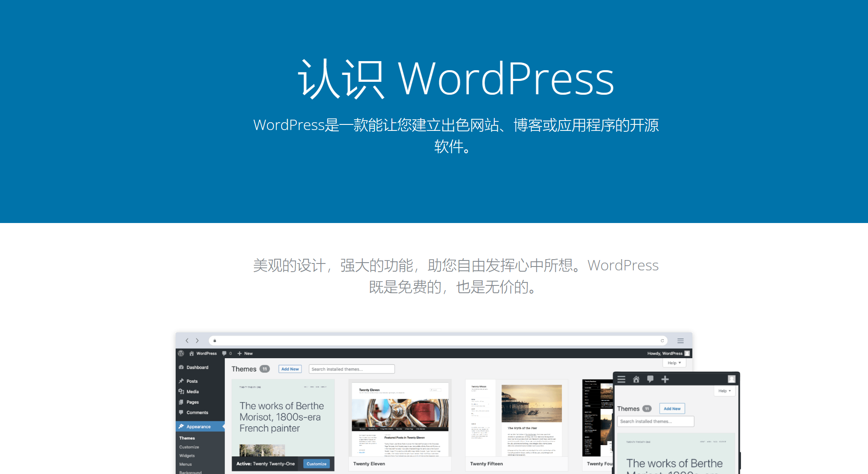Click the 认识 WordPress page heading
The width and height of the screenshot is (868, 474).
pyautogui.click(x=456, y=79)
